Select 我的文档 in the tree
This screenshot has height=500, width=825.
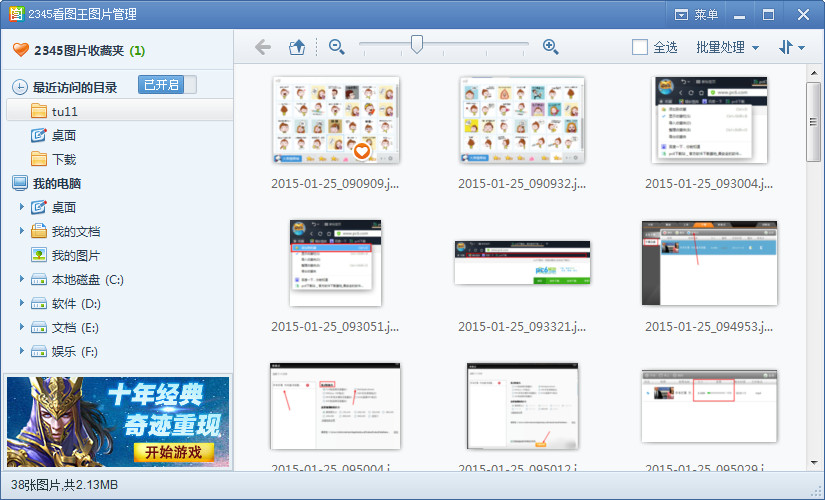click(x=76, y=232)
